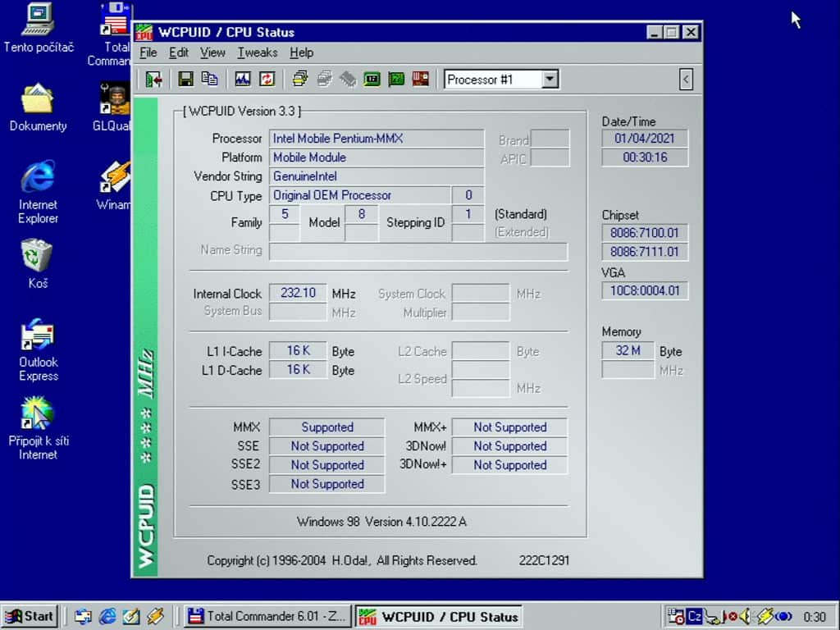Open the Tweaks menu

[258, 52]
